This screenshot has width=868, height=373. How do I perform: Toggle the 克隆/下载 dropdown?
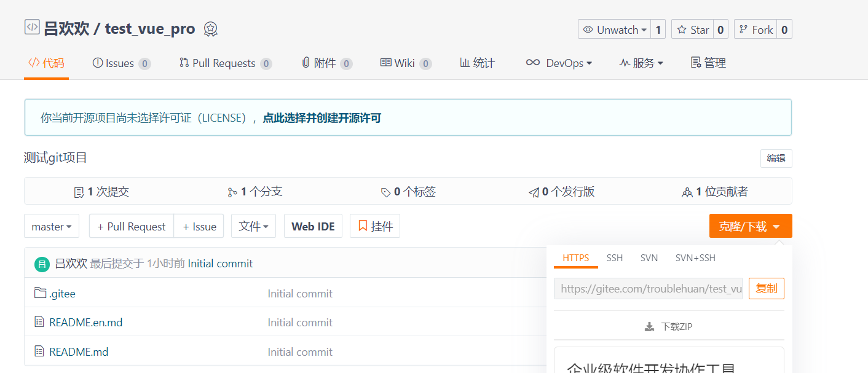(751, 226)
